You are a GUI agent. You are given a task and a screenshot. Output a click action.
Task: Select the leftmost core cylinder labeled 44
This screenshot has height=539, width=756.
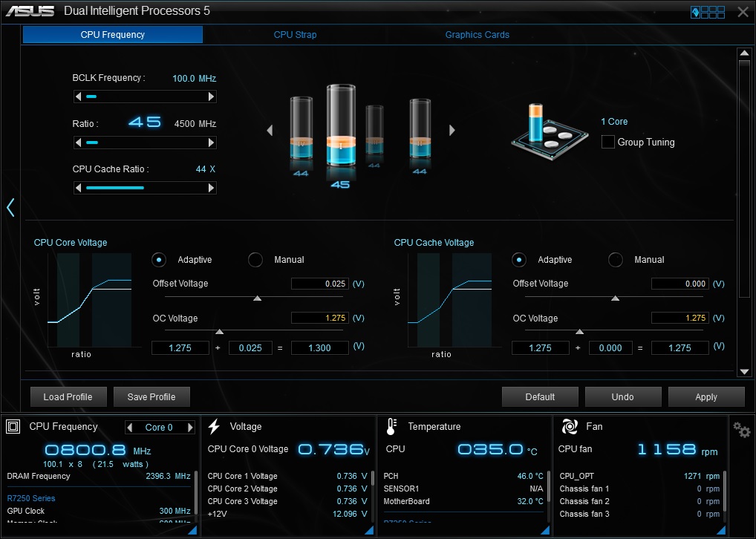point(302,128)
